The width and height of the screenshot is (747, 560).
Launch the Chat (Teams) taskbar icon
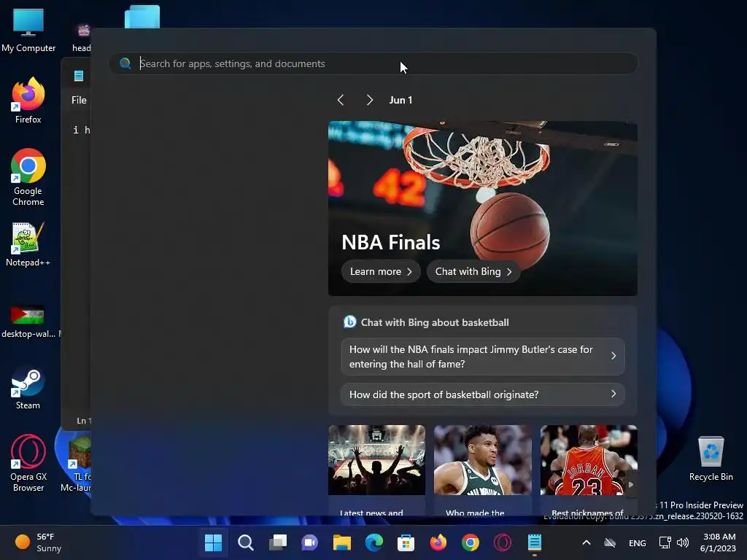coord(309,542)
